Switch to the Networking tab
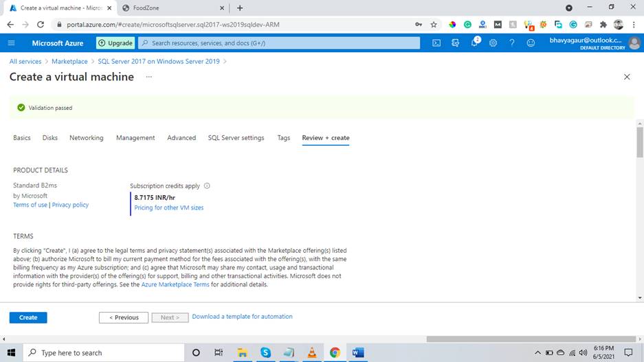644x362 pixels. point(86,138)
